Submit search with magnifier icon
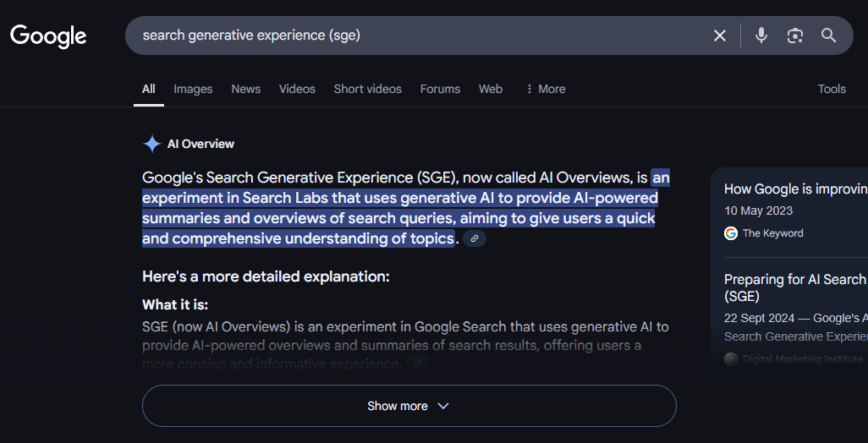 pyautogui.click(x=829, y=36)
